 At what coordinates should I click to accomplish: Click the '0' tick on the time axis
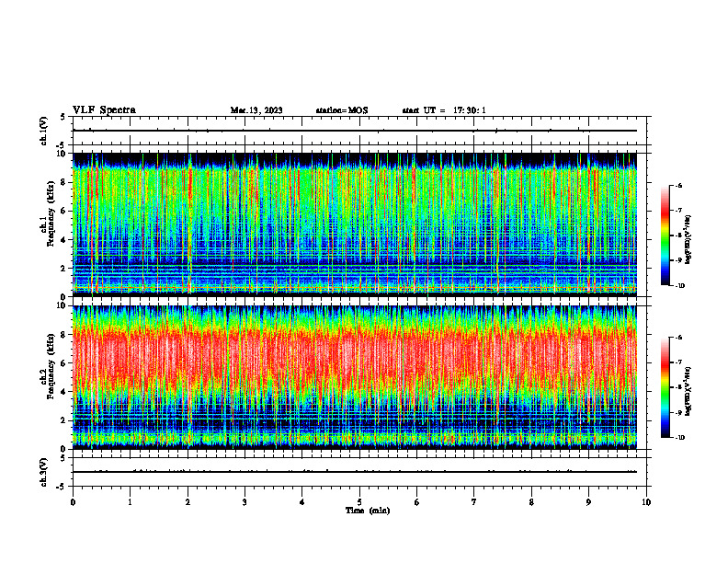tap(73, 502)
